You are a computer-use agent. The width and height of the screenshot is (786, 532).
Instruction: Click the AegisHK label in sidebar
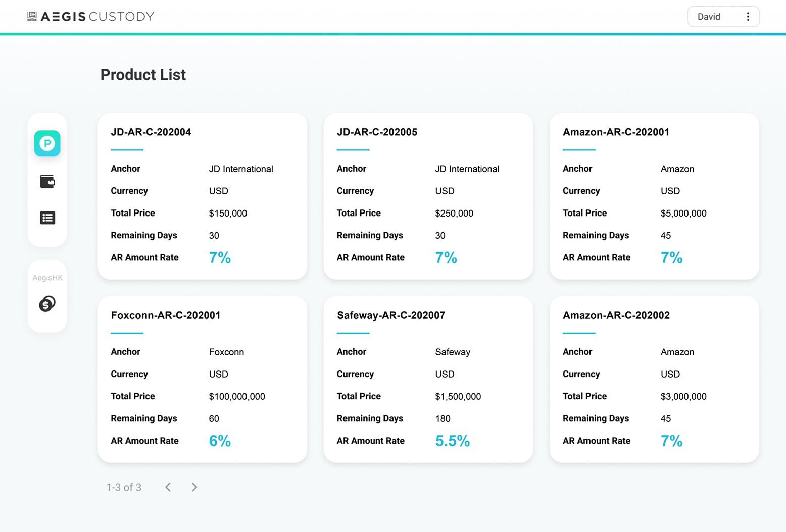(x=47, y=278)
